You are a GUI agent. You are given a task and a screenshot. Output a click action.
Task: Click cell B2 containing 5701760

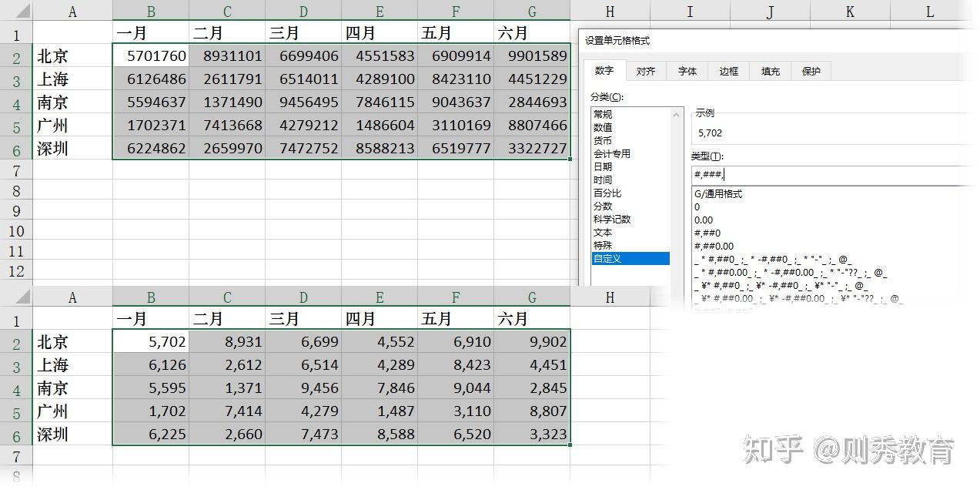click(150, 55)
